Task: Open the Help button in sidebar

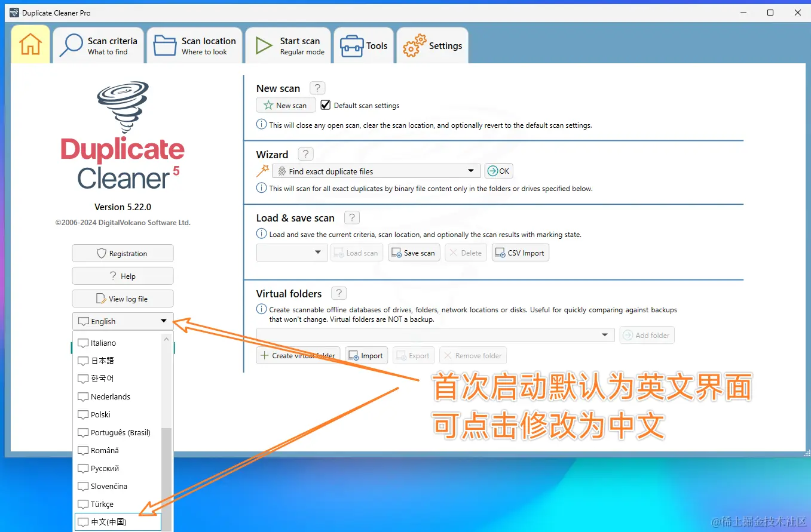Action: 123,276
